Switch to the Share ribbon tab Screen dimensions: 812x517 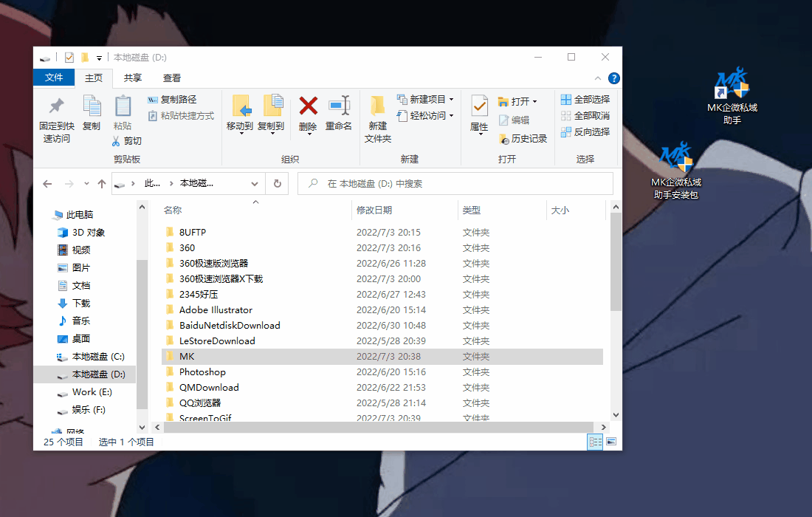tap(133, 78)
